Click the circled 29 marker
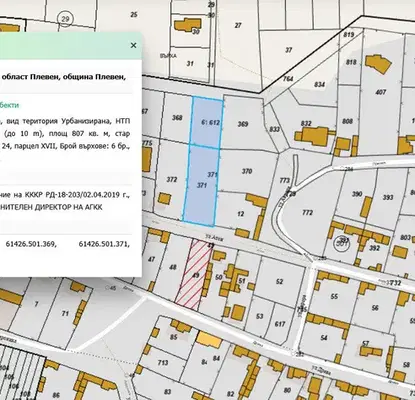 coord(65,19)
